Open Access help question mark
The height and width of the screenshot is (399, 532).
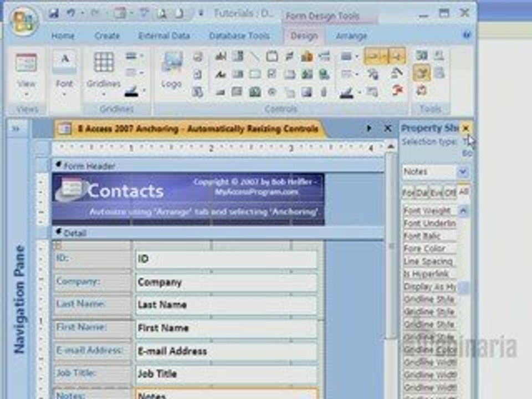[x=467, y=35]
